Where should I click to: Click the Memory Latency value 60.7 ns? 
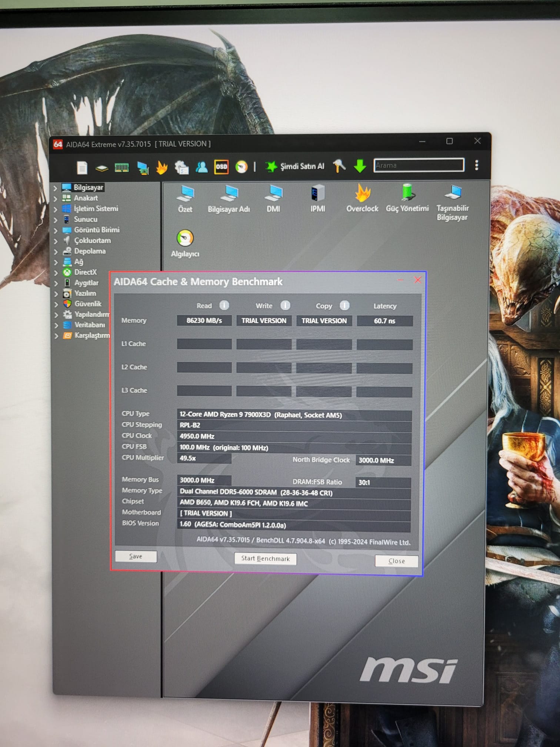pyautogui.click(x=384, y=321)
